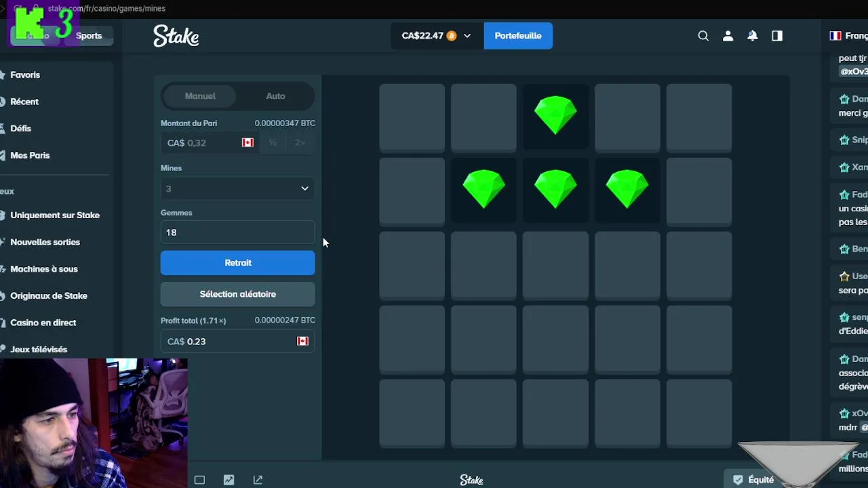Click the Canada flag in bet amount field
868x488 pixels.
point(248,142)
